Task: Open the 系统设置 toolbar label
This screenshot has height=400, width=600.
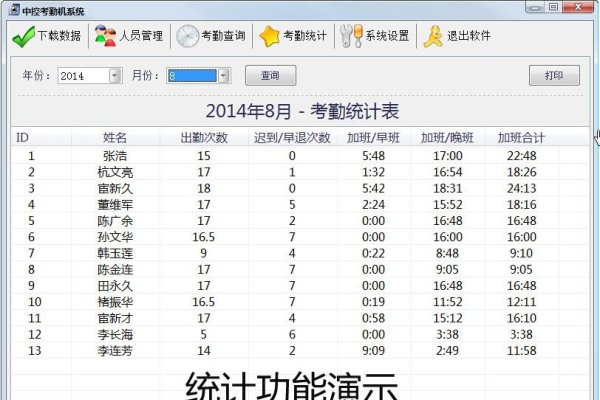Action: tap(387, 36)
